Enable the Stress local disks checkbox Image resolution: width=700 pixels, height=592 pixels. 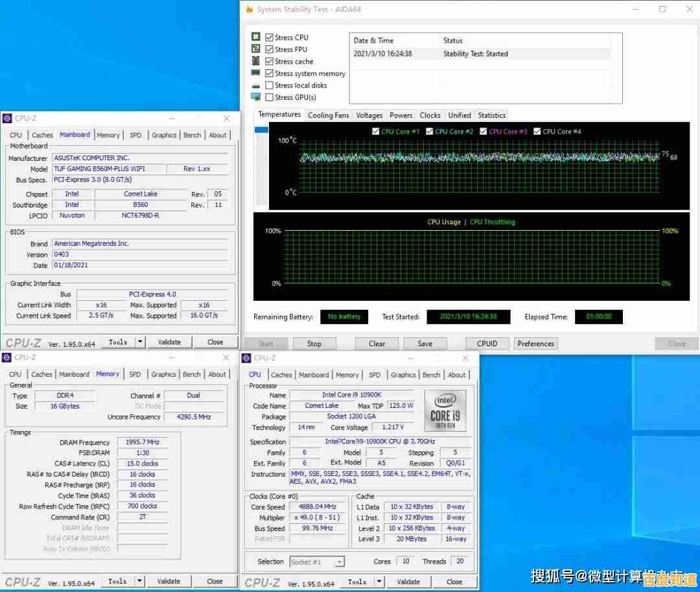pos(269,86)
